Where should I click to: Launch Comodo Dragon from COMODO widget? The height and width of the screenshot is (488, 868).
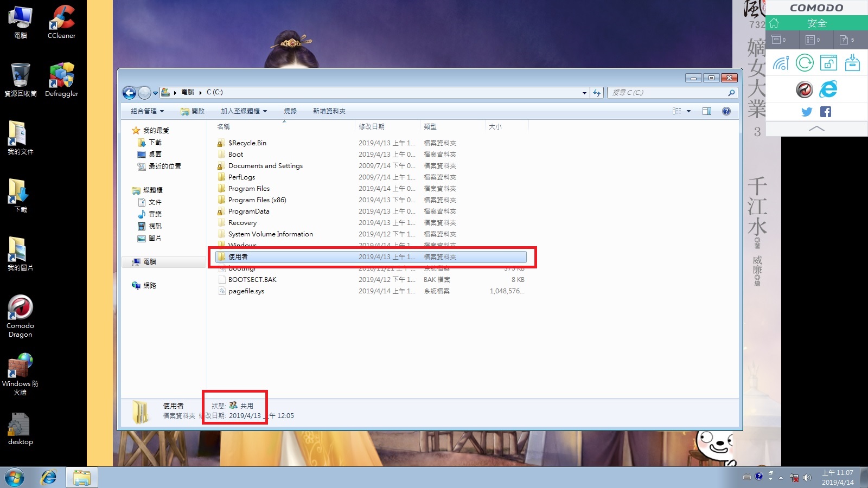(x=805, y=89)
